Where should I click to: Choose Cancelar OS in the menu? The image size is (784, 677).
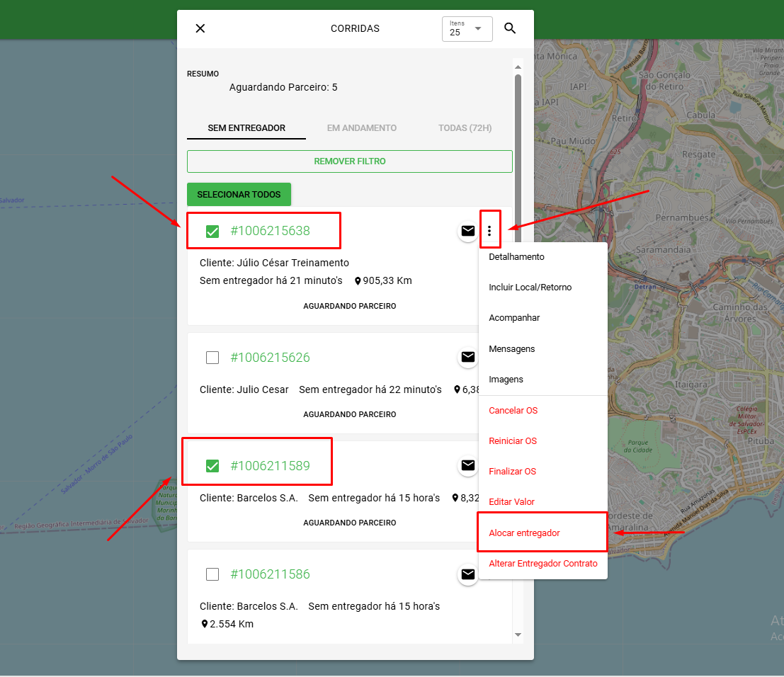(543, 411)
